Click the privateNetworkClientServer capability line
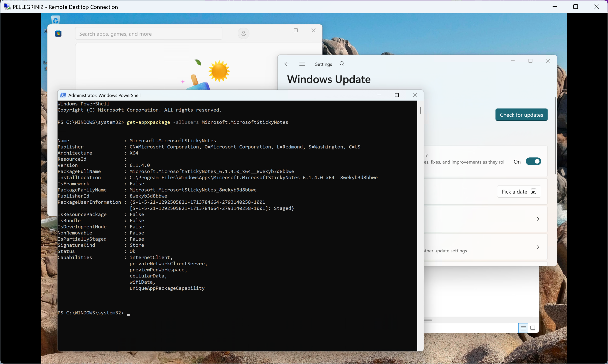This screenshot has width=608, height=364. pyautogui.click(x=168, y=264)
